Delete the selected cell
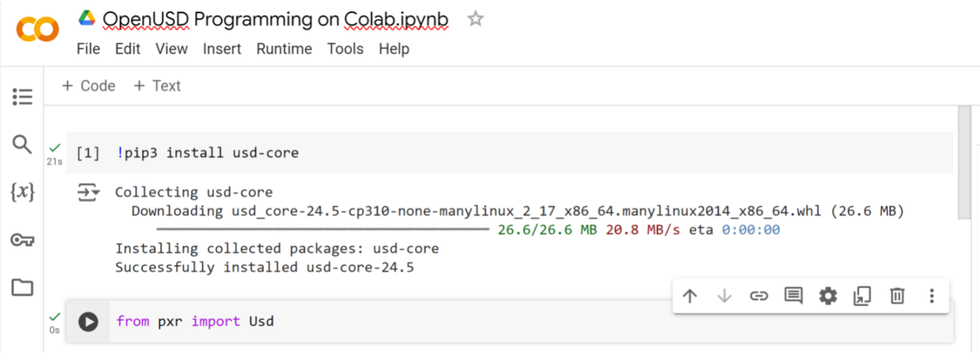 [x=897, y=296]
